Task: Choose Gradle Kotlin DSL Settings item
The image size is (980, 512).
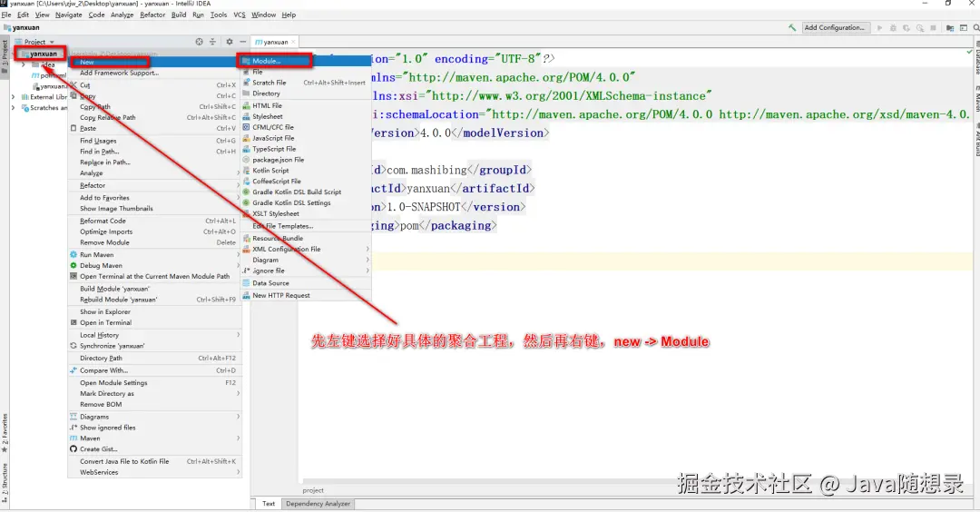Action: point(307,203)
